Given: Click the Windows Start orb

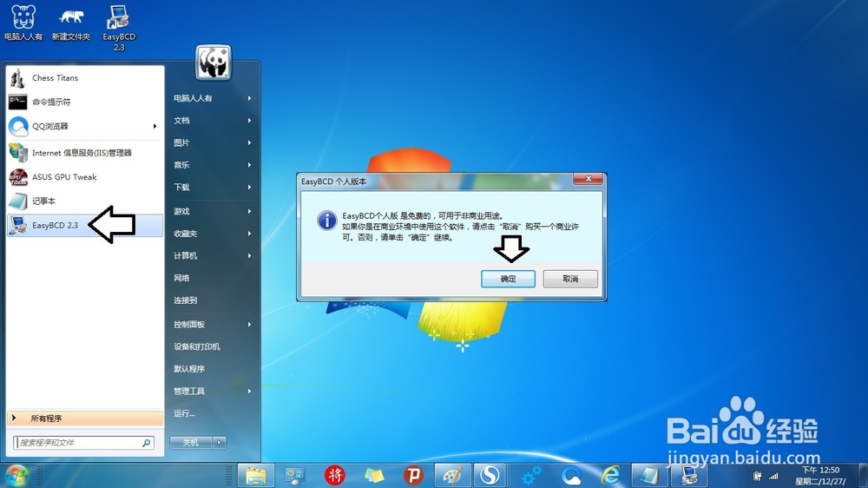Looking at the screenshot, I should [x=17, y=475].
